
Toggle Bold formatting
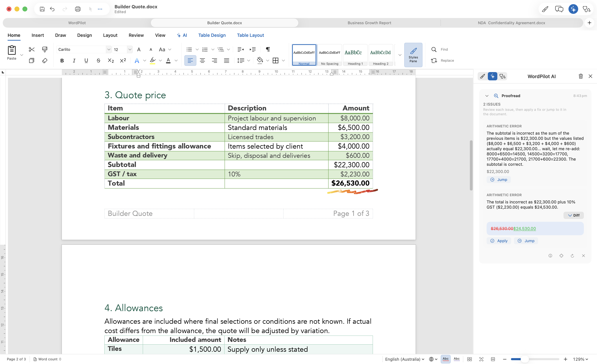[x=62, y=61]
